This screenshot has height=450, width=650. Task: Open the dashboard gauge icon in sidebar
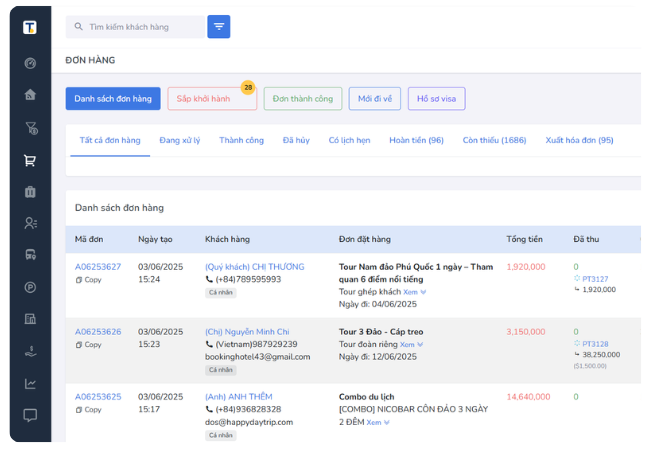pyautogui.click(x=30, y=63)
